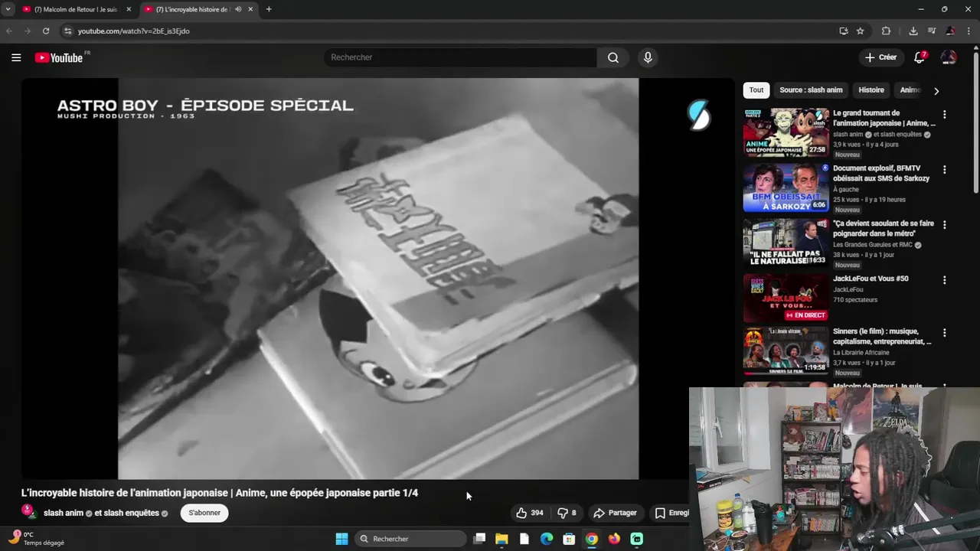Open the YouTube account avatar menu

coord(949,57)
